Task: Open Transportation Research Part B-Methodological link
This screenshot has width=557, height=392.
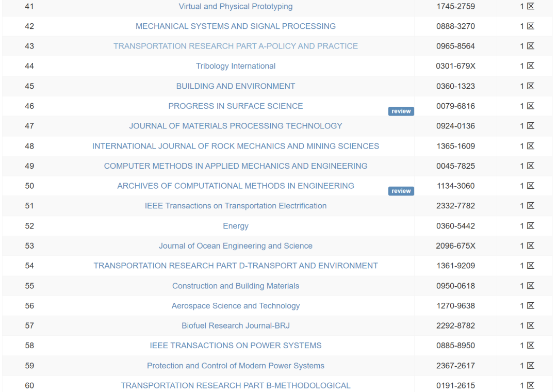Action: pyautogui.click(x=236, y=386)
